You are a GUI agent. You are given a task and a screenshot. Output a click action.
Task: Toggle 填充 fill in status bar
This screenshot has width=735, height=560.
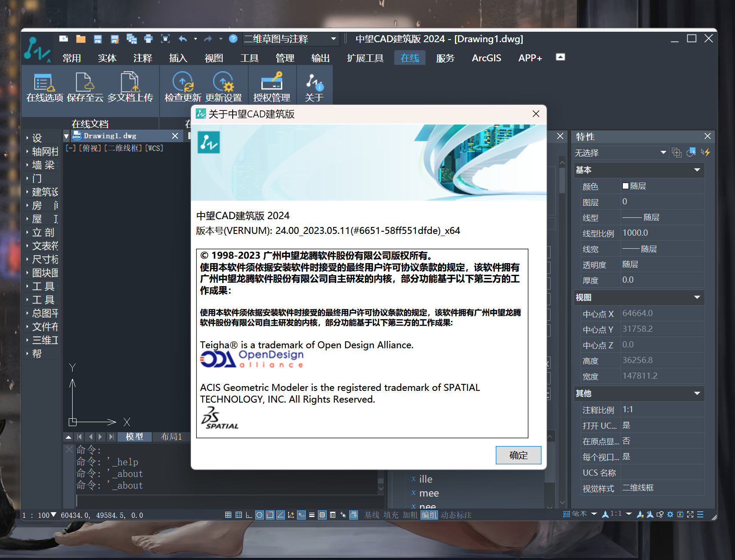coord(391,515)
